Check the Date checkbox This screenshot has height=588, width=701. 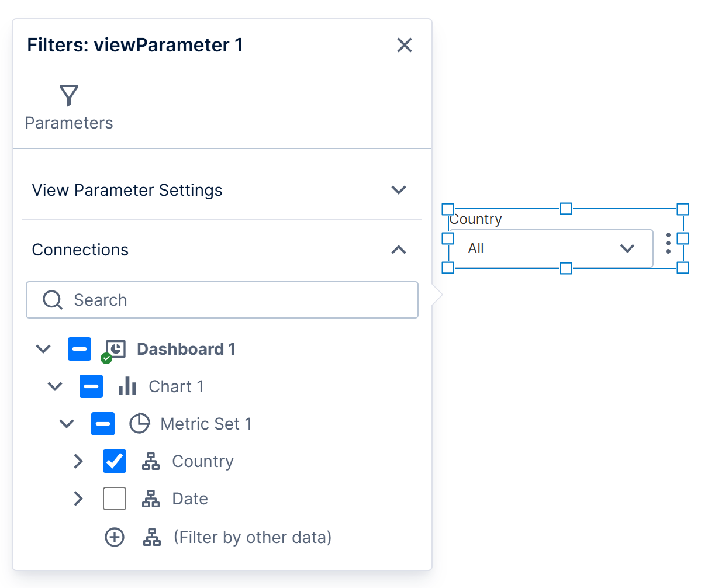(115, 499)
